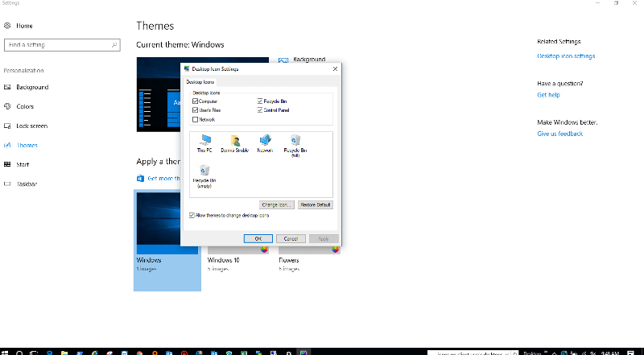The image size is (644, 355).
Task: Toggle the Computer checkbox
Action: [195, 101]
